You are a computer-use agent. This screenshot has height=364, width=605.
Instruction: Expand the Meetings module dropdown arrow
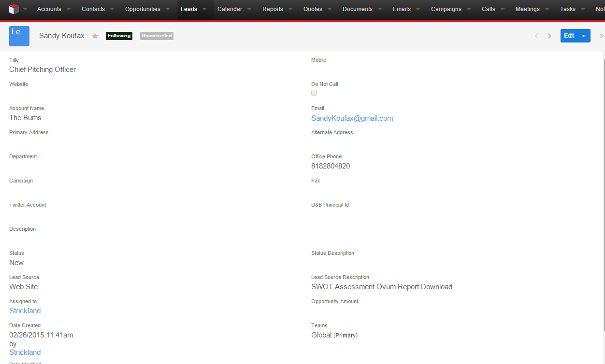547,9
